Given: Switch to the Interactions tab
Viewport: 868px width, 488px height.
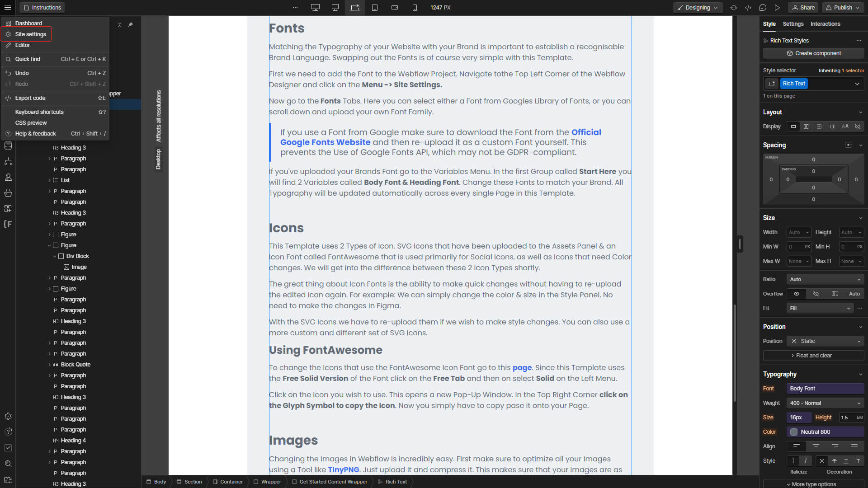Looking at the screenshot, I should point(825,24).
